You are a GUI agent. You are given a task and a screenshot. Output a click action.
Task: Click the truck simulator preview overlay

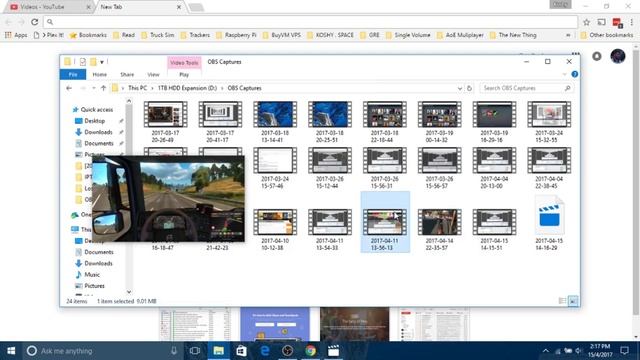168,199
